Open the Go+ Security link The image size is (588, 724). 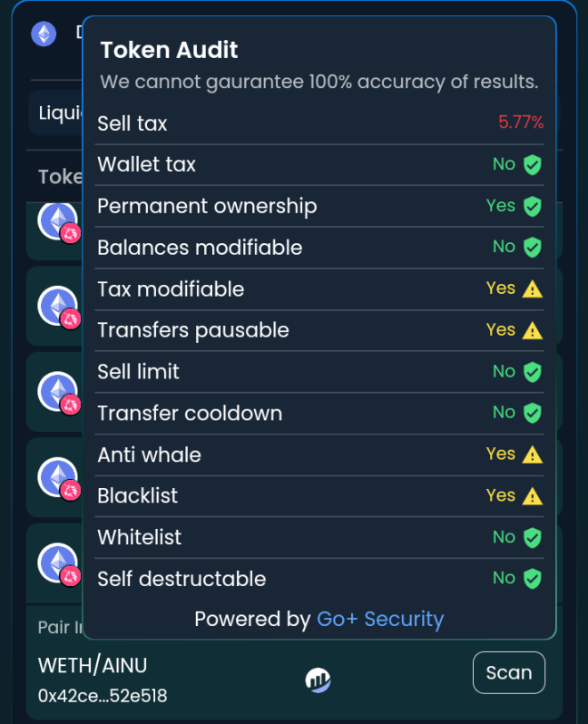coord(380,620)
